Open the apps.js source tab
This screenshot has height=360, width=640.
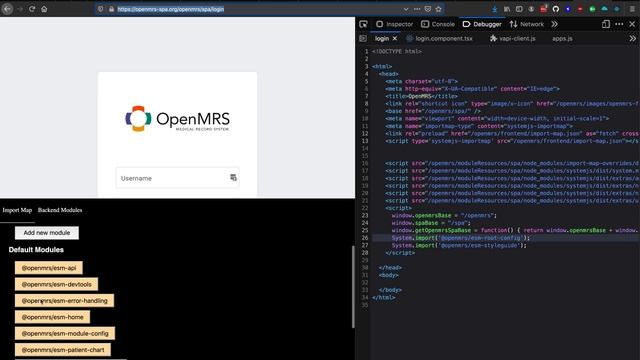pyautogui.click(x=562, y=38)
